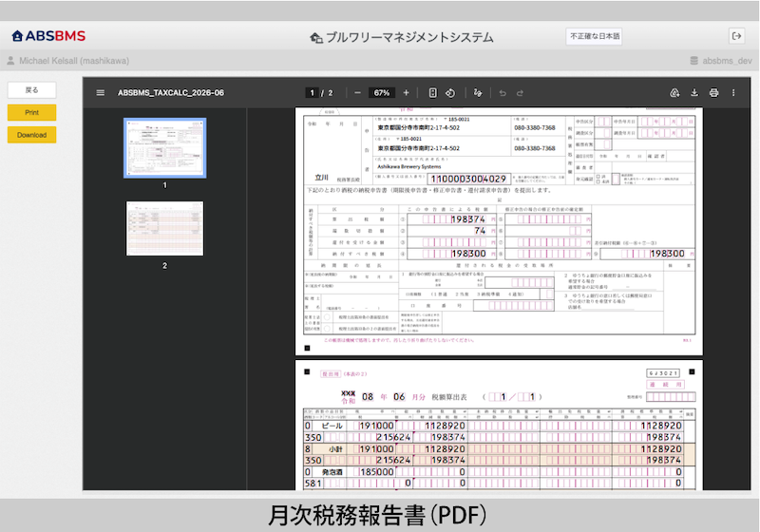This screenshot has height=532, width=760.
Task: Click the fit to page icon
Action: 433,92
